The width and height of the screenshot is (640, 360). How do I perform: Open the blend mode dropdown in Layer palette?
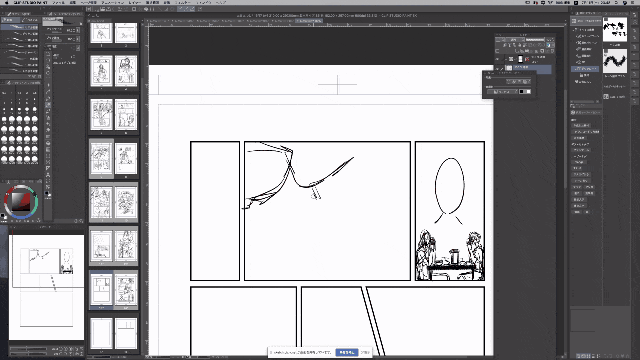513,40
